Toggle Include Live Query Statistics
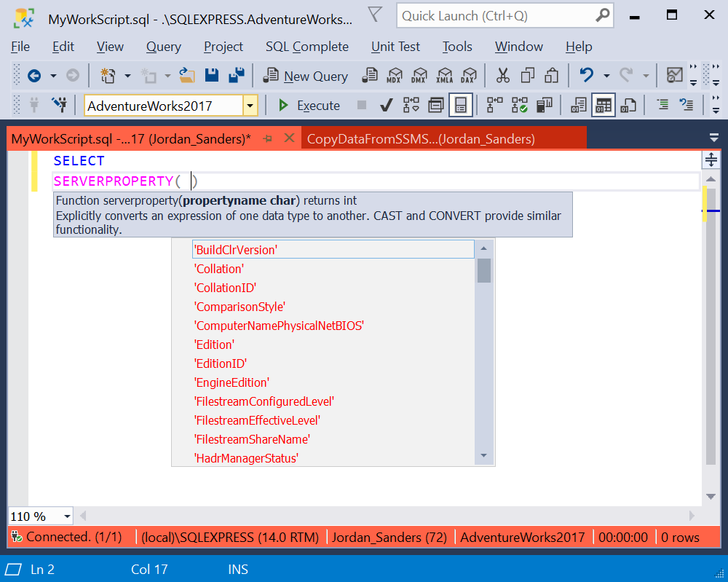 [x=520, y=106]
